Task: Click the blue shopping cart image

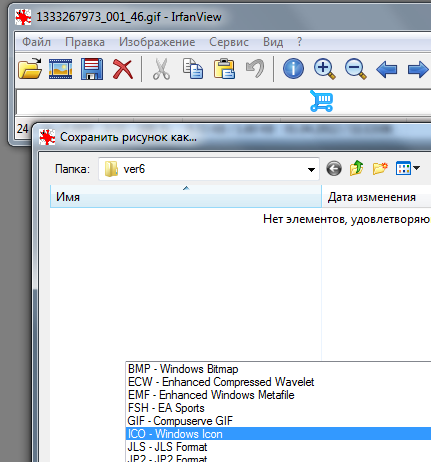Action: click(x=321, y=101)
